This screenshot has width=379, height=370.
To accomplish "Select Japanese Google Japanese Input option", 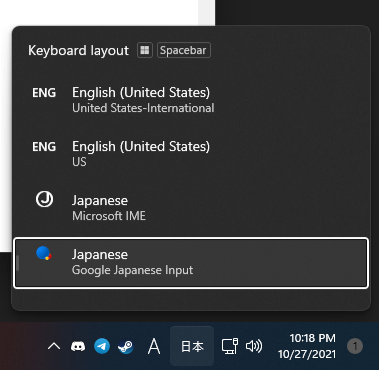I will click(x=191, y=263).
